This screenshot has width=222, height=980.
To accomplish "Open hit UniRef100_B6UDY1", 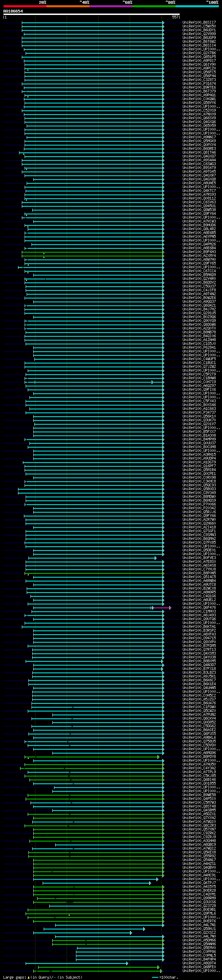I will coord(199,30).
